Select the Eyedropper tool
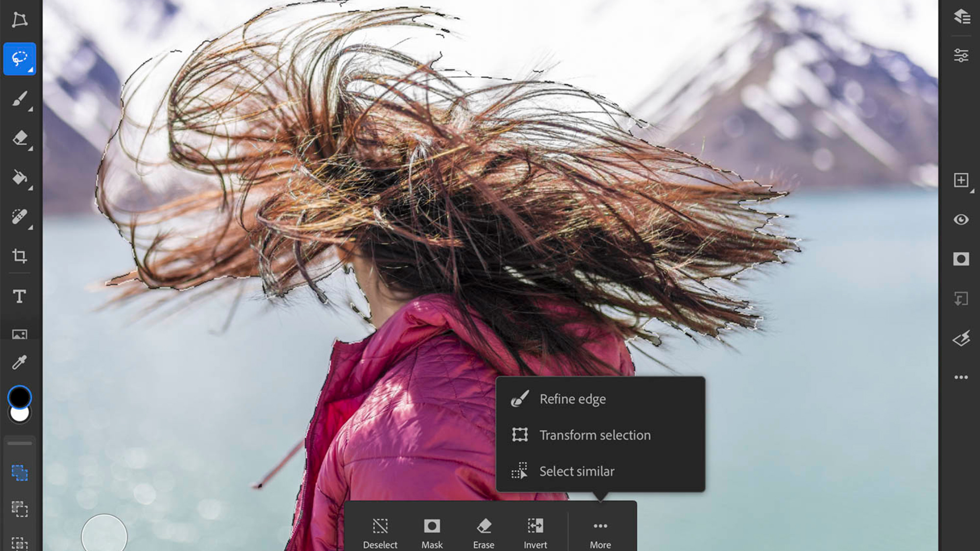Image resolution: width=980 pixels, height=551 pixels. [x=19, y=362]
